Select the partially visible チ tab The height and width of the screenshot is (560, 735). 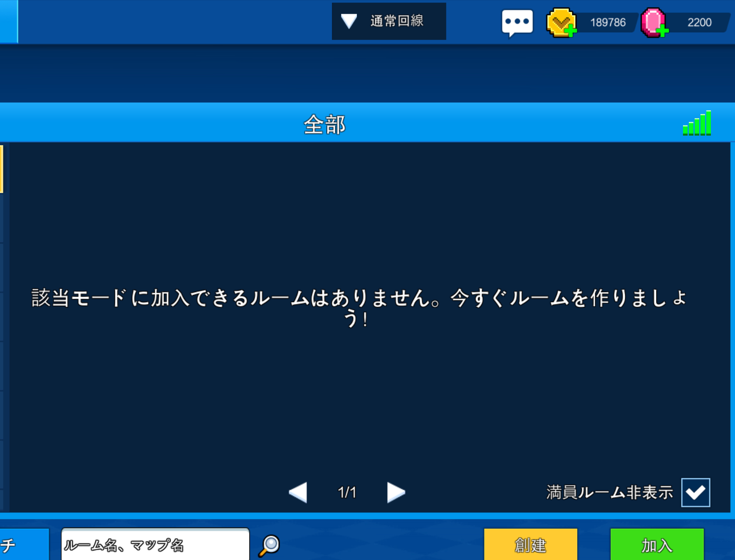(x=24, y=545)
